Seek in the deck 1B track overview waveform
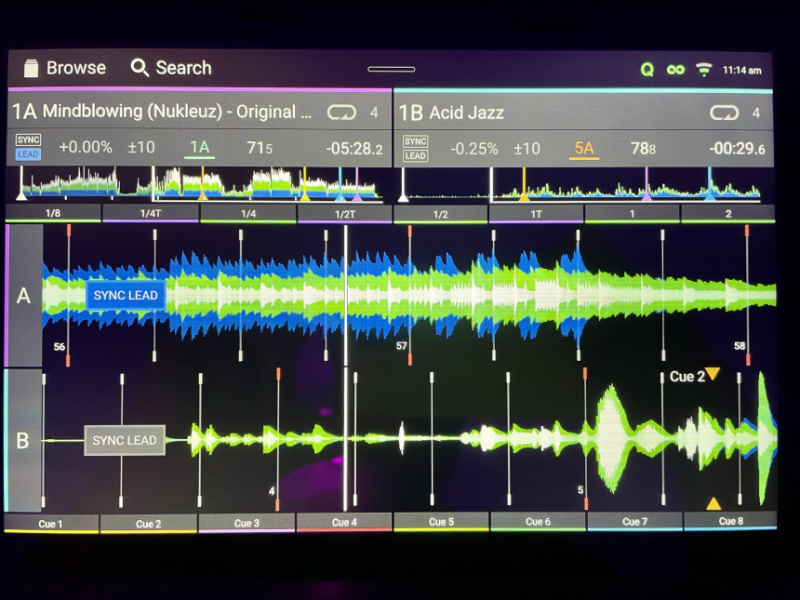This screenshot has width=800, height=600. point(582,185)
